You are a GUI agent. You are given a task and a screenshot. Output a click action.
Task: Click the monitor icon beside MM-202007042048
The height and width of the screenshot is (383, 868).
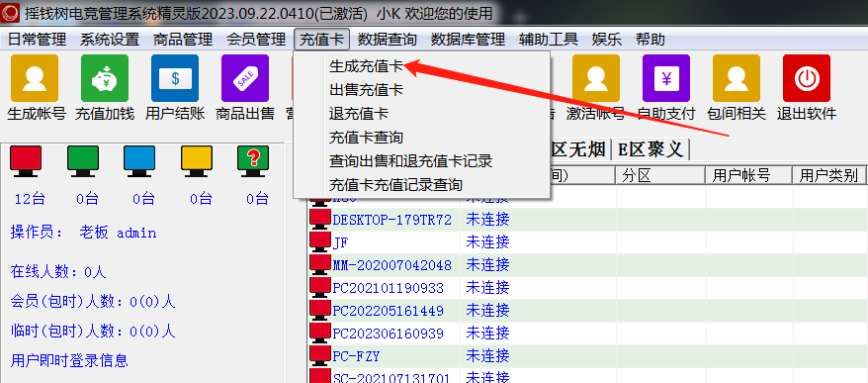point(319,264)
